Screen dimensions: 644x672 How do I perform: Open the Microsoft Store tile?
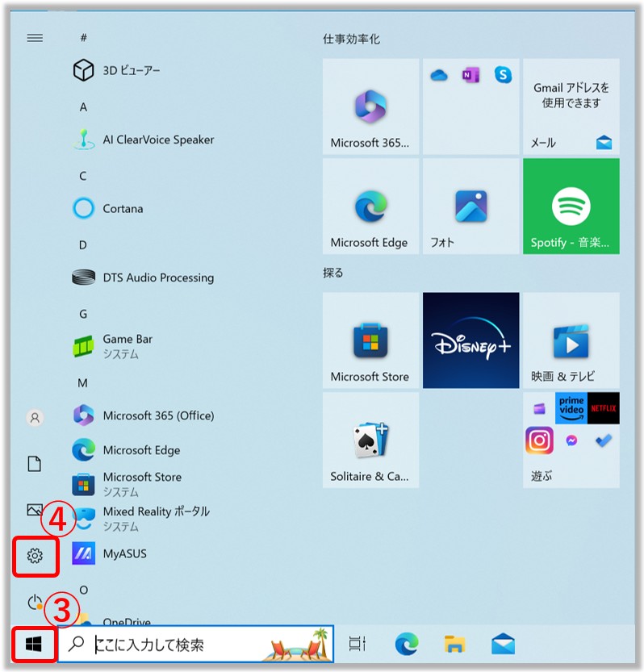click(371, 340)
